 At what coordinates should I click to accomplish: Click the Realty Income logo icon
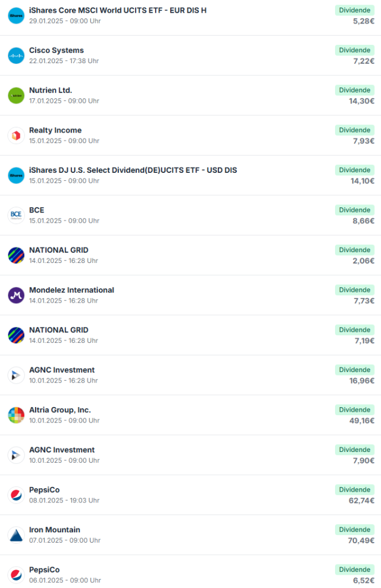[16, 136]
